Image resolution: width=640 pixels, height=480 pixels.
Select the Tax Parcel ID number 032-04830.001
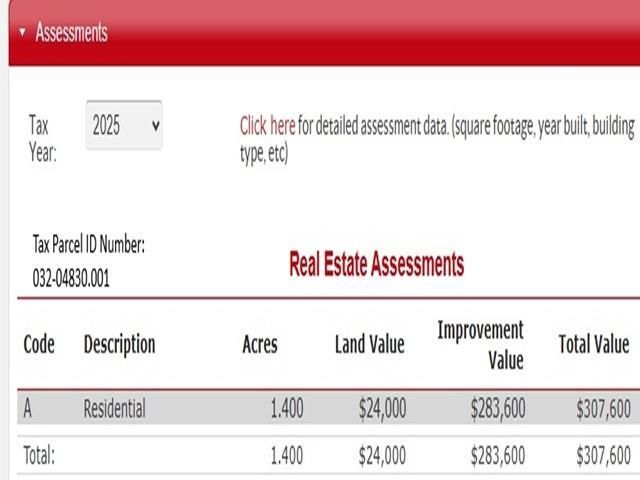tap(71, 278)
